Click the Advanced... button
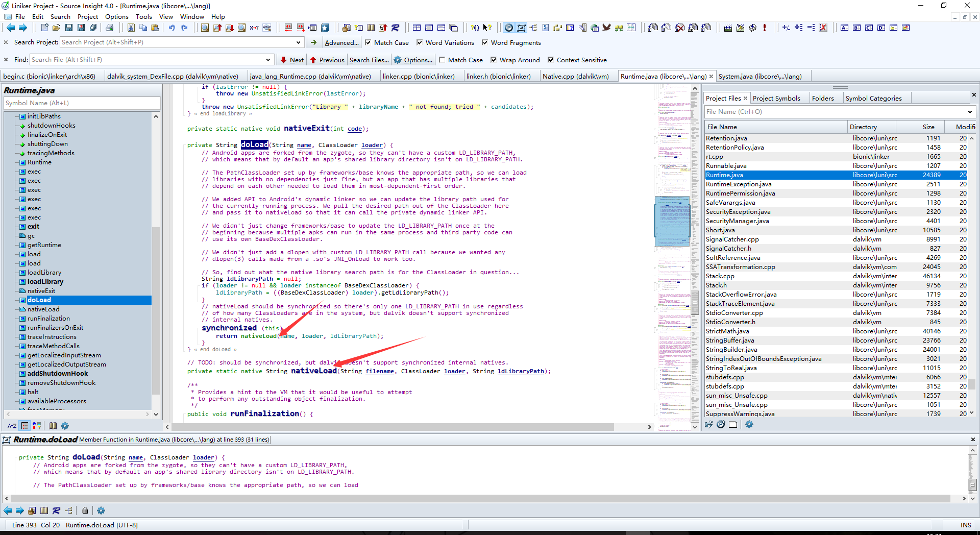This screenshot has height=535, width=980. coord(341,42)
